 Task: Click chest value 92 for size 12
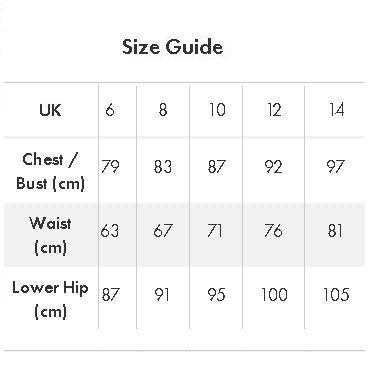pos(273,167)
